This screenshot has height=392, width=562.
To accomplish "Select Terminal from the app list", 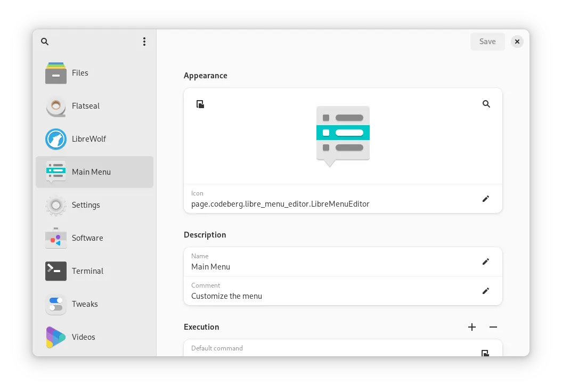I will pos(95,271).
